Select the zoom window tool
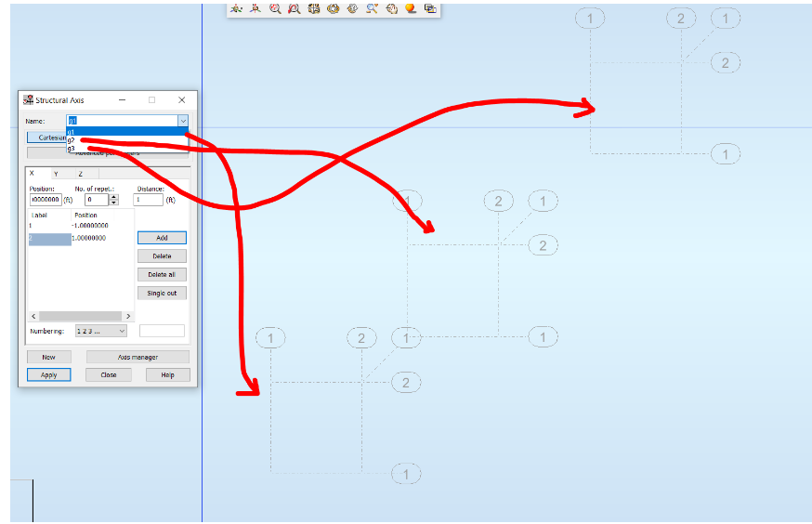This screenshot has width=812, height=524. pos(275,8)
